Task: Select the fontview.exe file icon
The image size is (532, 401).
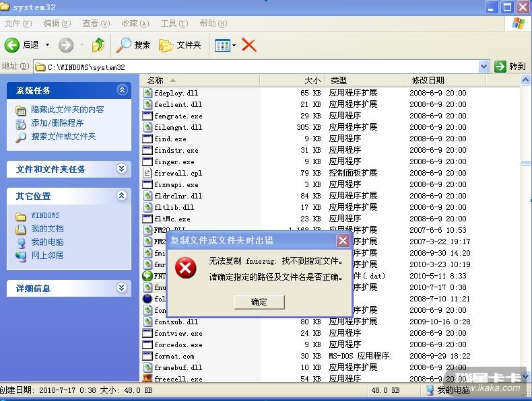Action: point(147,333)
